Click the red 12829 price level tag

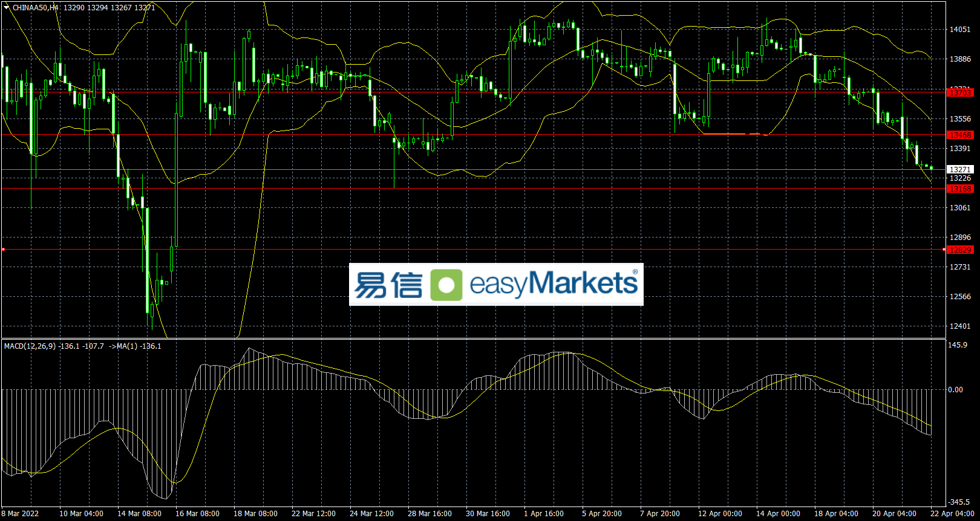coord(960,250)
